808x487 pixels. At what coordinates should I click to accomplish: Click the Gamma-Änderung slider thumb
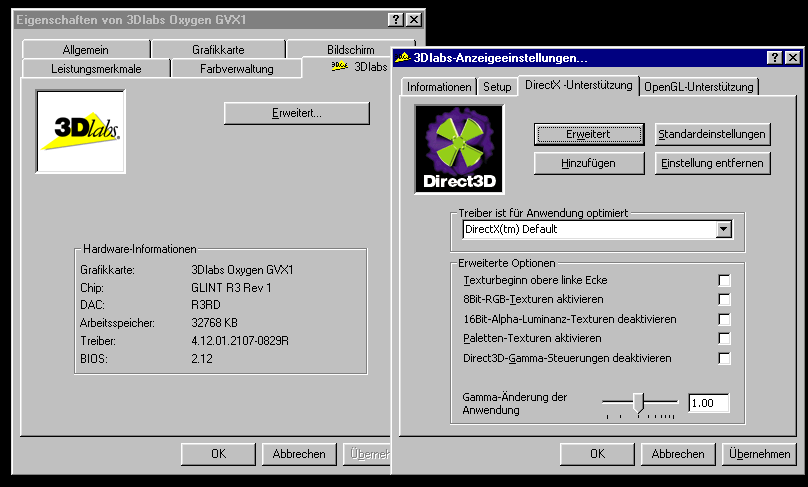(639, 402)
